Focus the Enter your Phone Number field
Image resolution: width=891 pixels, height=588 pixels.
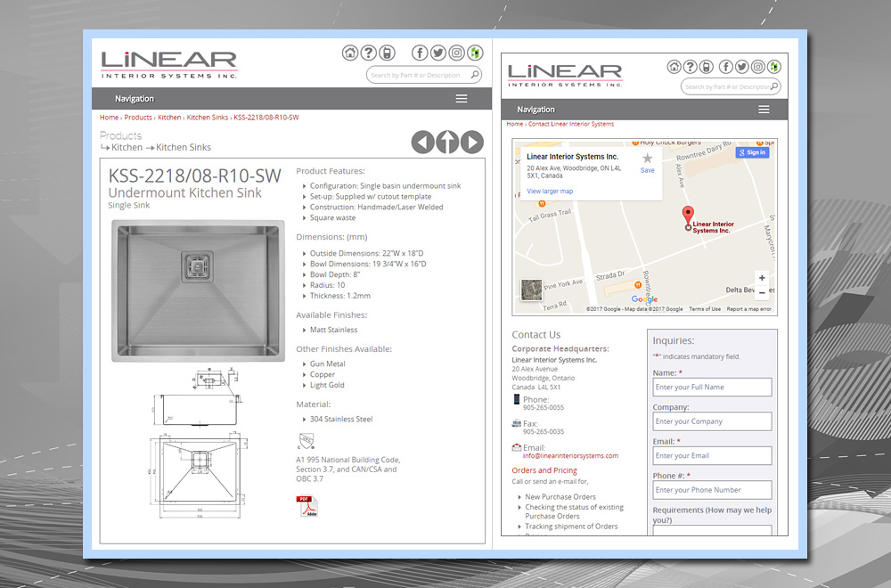pyautogui.click(x=712, y=490)
